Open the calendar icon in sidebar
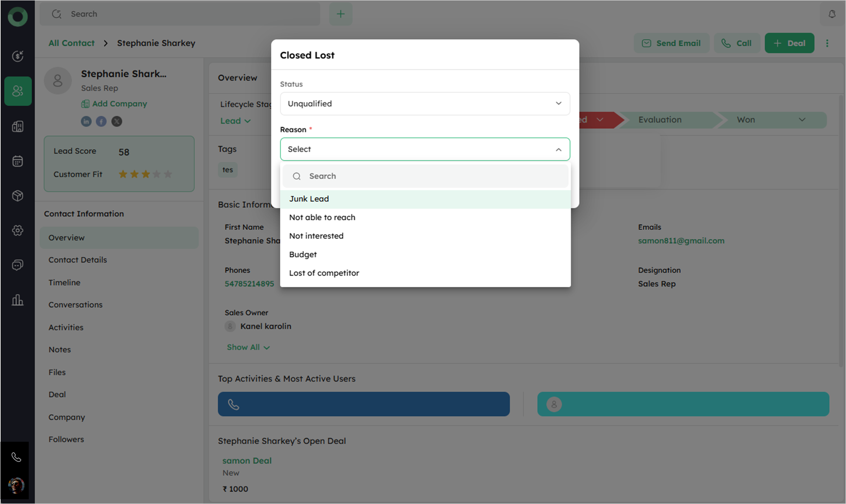This screenshot has width=846, height=504. (18, 161)
